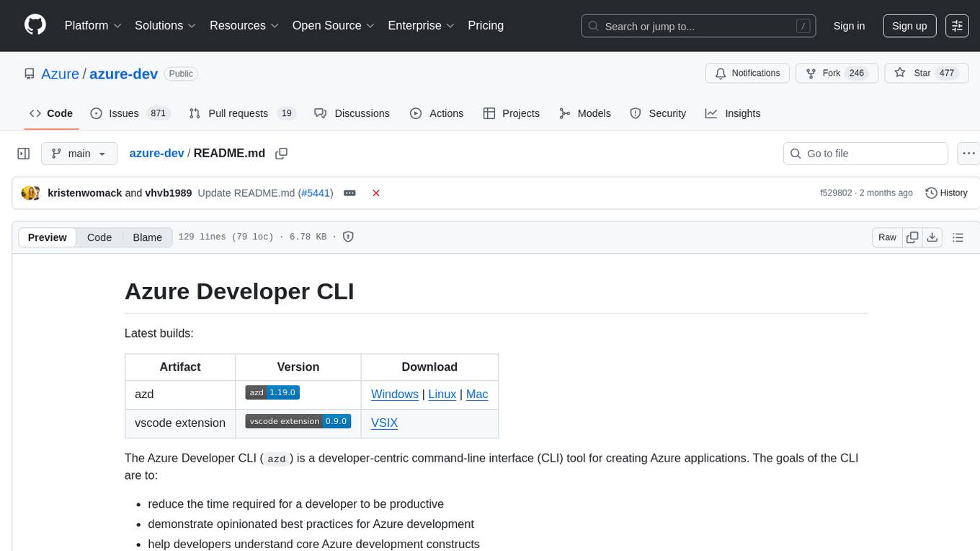Expand the Enterprise menu
The height and width of the screenshot is (551, 980).
pyautogui.click(x=422, y=25)
